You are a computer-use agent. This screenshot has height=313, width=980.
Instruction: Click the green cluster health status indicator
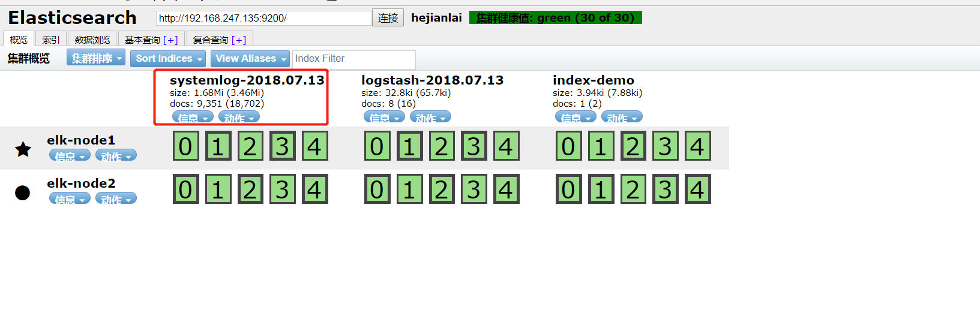[555, 18]
